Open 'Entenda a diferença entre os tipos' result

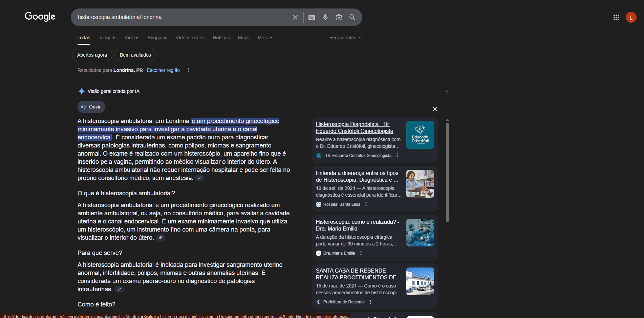tap(357, 177)
